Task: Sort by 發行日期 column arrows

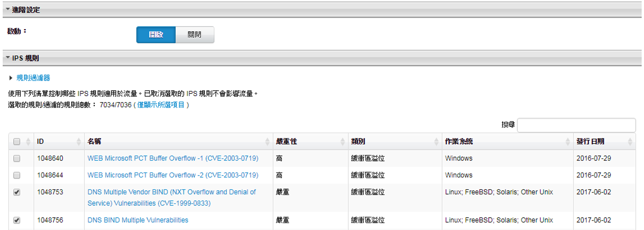Action: coord(630,142)
